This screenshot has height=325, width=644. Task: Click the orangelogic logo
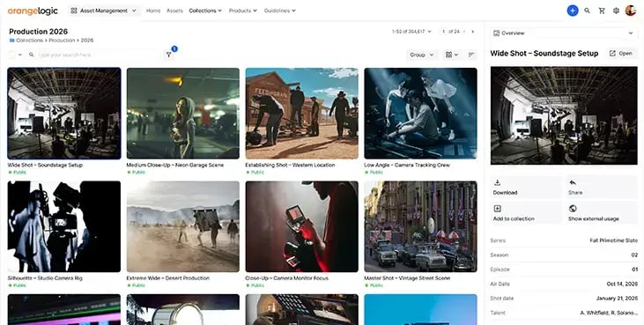pos(33,11)
